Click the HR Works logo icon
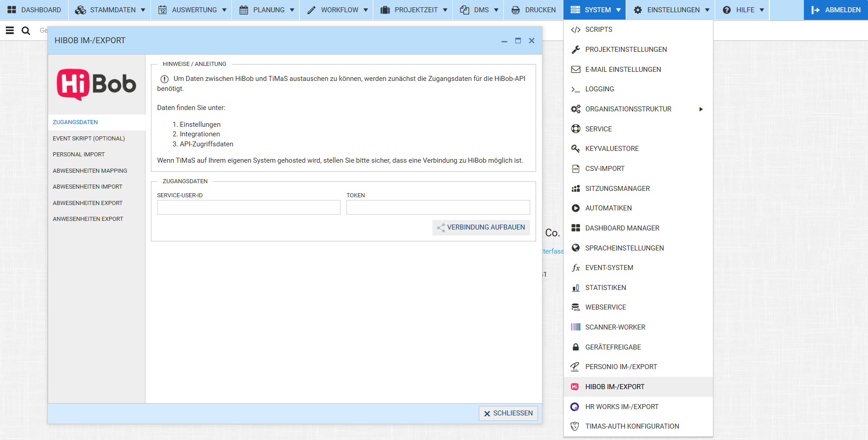 pos(575,407)
